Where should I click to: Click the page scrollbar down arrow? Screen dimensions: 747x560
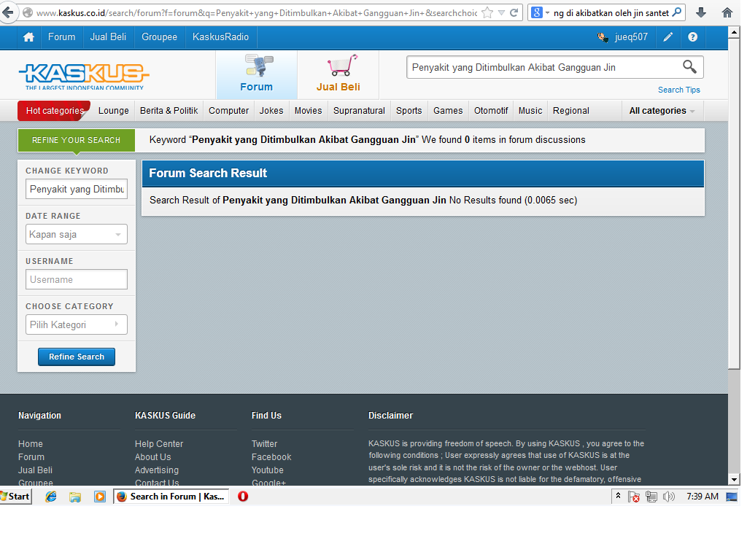click(734, 480)
